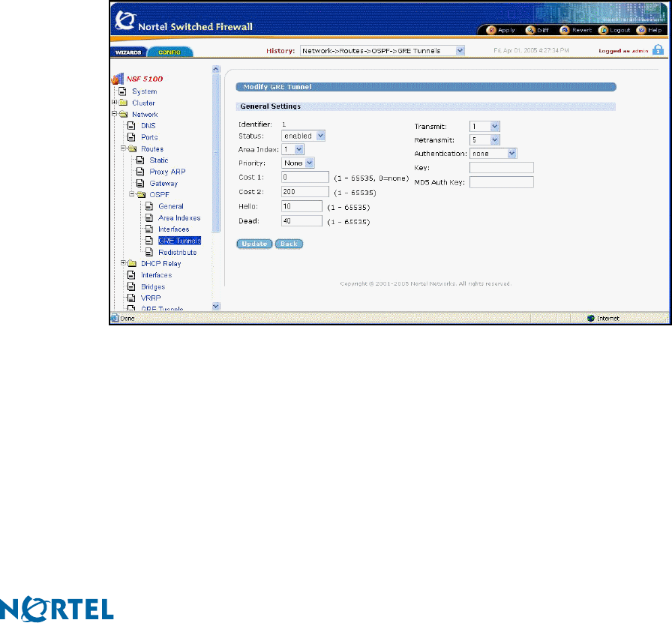Viewport: 672px width, 623px height.
Task: Click the Bridges page icon
Action: 131,286
